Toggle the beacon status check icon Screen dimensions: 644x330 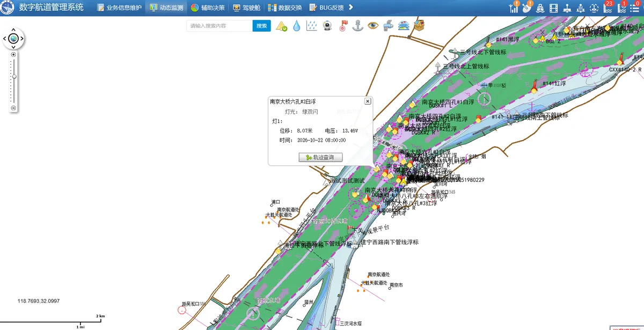(281, 26)
